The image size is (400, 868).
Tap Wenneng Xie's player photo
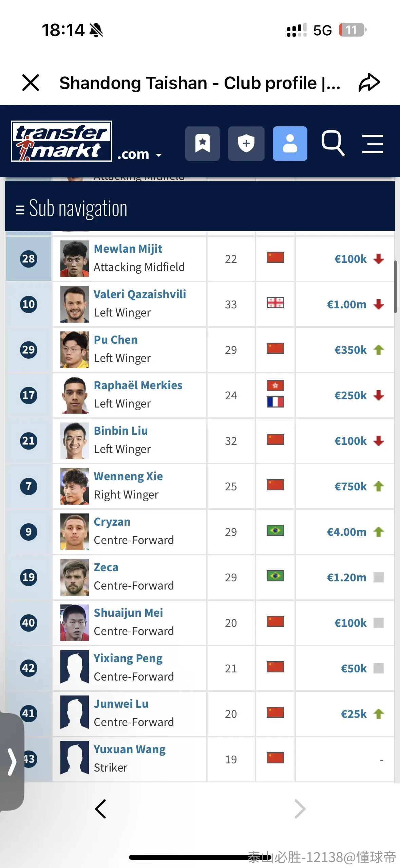click(75, 486)
